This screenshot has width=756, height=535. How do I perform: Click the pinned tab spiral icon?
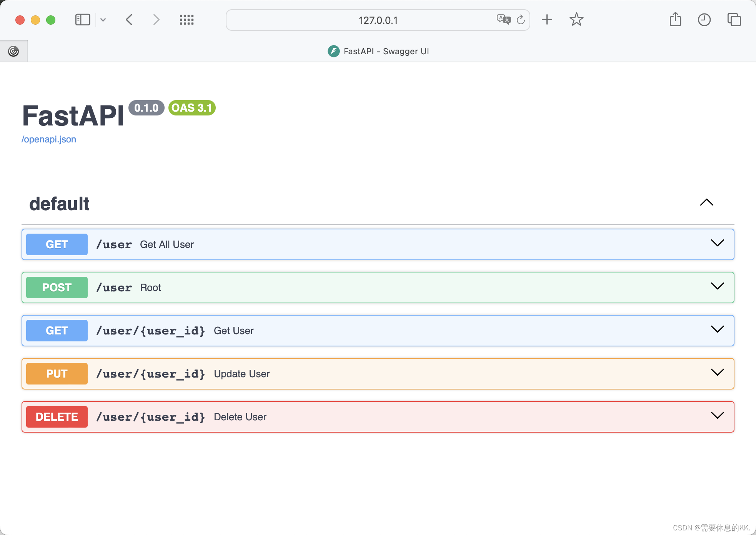point(13,51)
